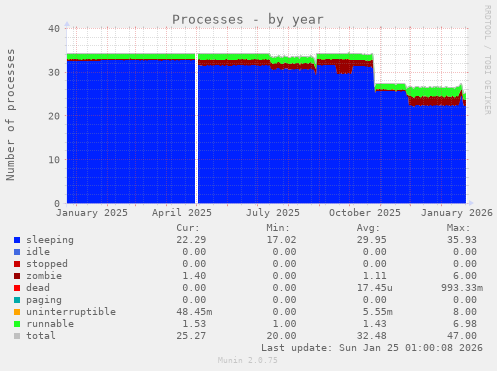Click the 'Last update' timestamp line
The image size is (497, 371).
coord(372,348)
